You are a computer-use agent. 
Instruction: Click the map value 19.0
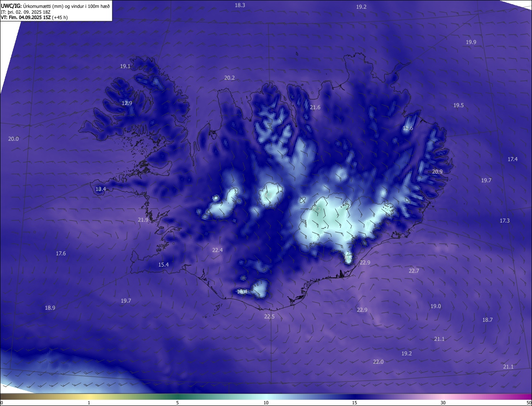[x=436, y=306]
